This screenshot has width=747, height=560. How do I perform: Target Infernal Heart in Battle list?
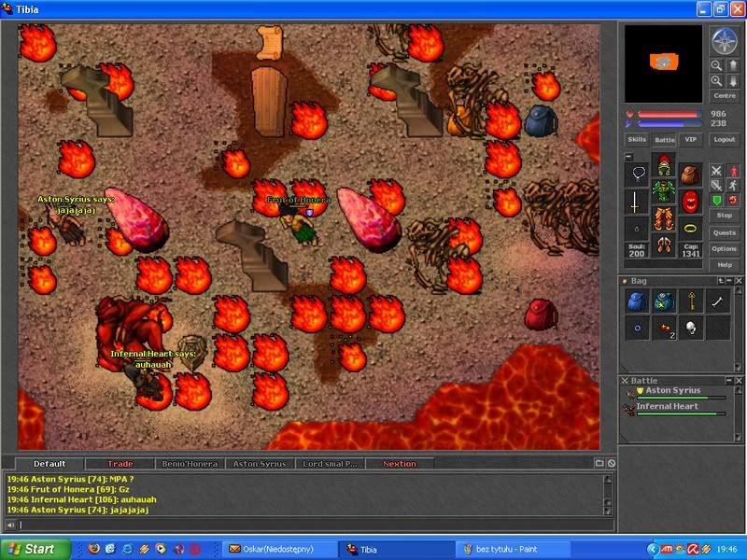click(674, 409)
